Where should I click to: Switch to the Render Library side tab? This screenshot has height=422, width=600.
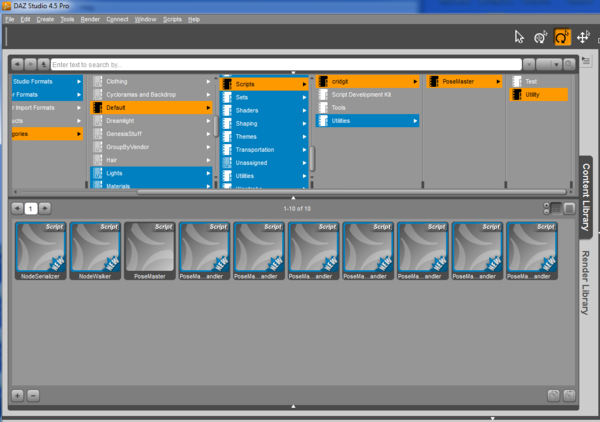coord(586,282)
